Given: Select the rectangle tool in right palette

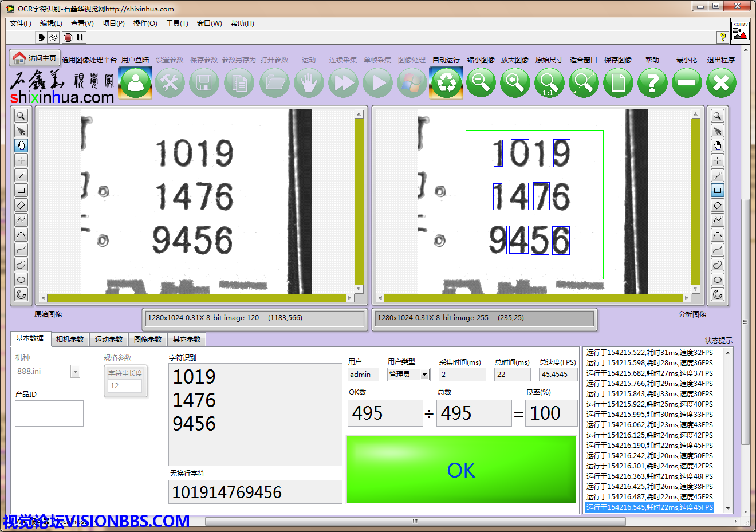Looking at the screenshot, I should (x=718, y=190).
